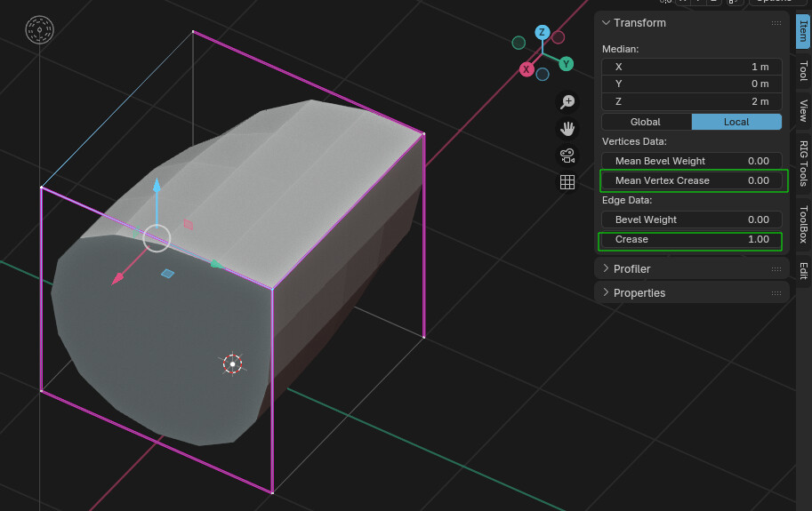812x511 pixels.
Task: Click the Median X value field
Action: [691, 67]
